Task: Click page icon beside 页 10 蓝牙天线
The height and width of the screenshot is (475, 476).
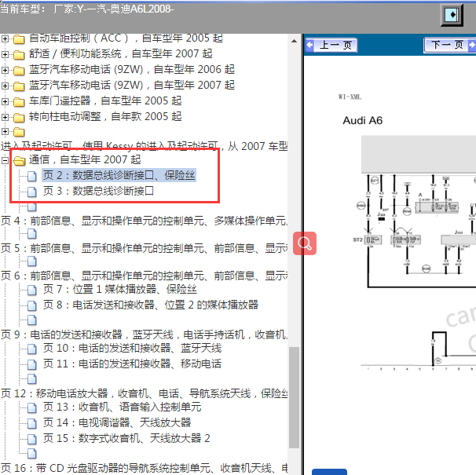Action: [32, 349]
